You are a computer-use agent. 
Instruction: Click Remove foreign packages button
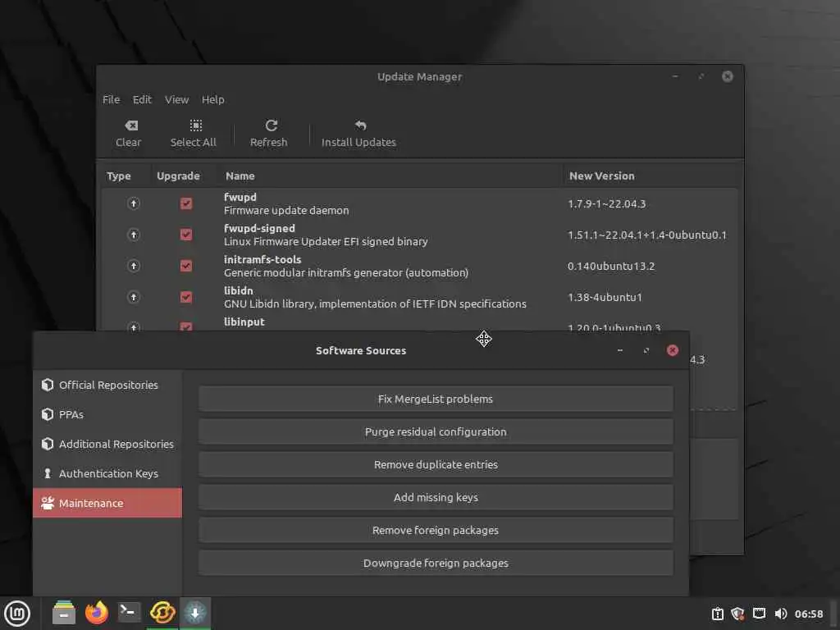[x=436, y=530]
